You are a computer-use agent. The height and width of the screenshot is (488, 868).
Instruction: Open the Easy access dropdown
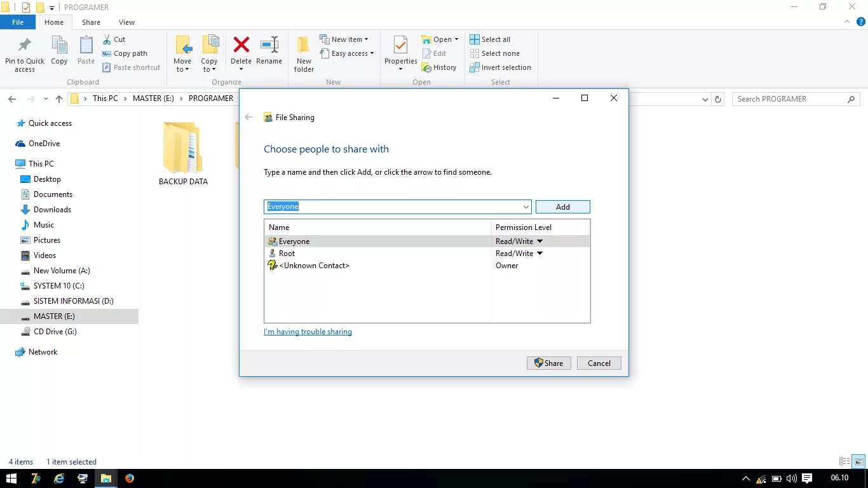pyautogui.click(x=347, y=53)
